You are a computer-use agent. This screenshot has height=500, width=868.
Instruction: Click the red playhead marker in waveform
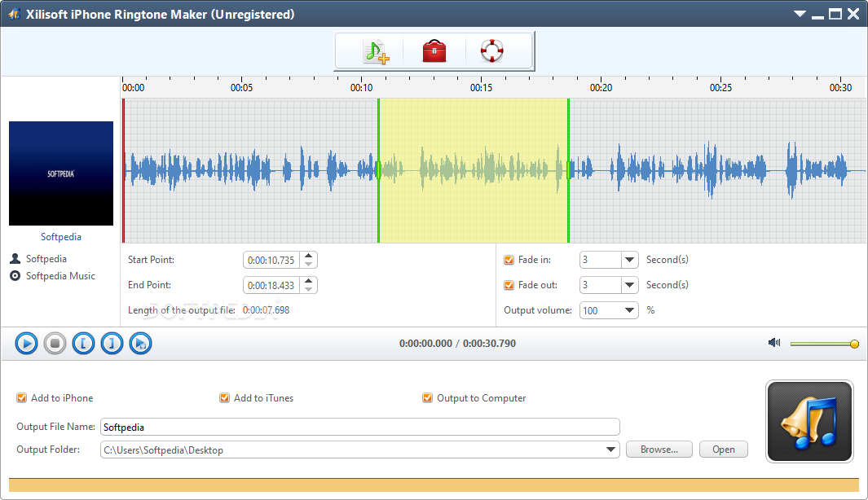click(x=123, y=170)
